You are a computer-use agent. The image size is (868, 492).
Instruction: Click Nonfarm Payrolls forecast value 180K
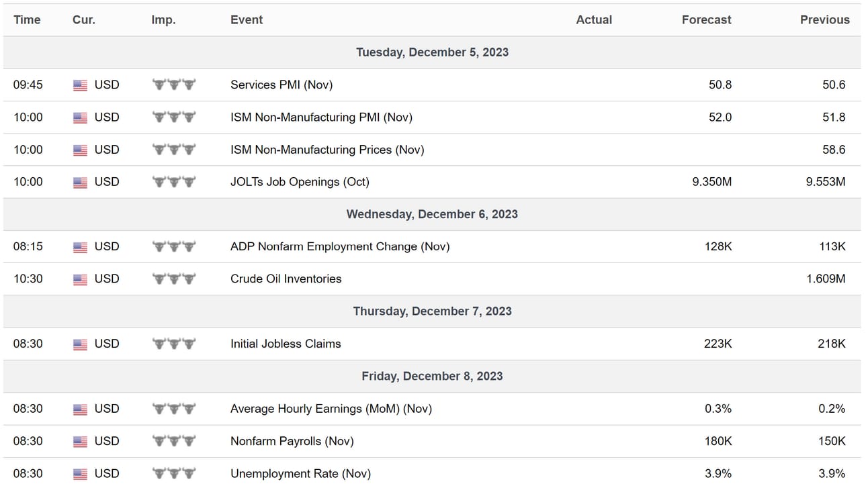pyautogui.click(x=718, y=441)
